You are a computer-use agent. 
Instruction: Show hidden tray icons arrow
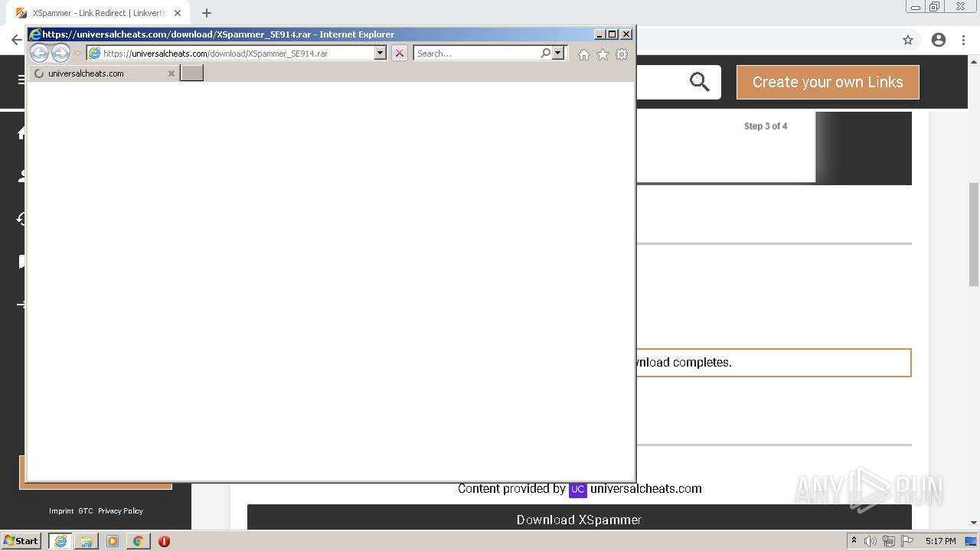(x=854, y=541)
